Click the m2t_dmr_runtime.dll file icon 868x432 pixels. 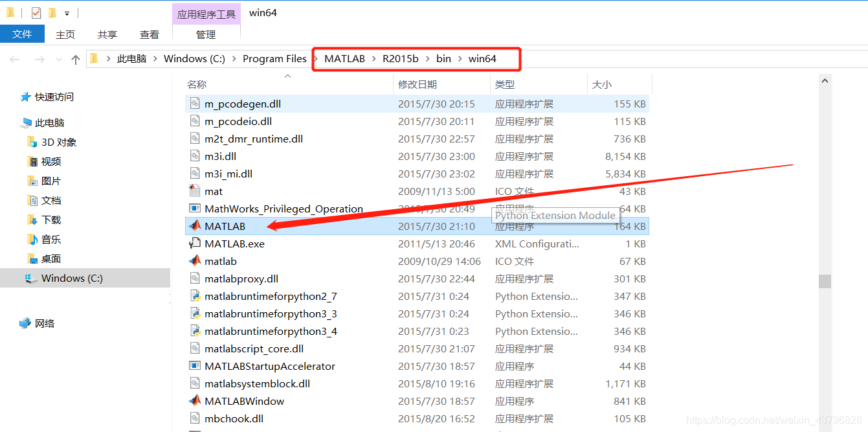coord(195,139)
